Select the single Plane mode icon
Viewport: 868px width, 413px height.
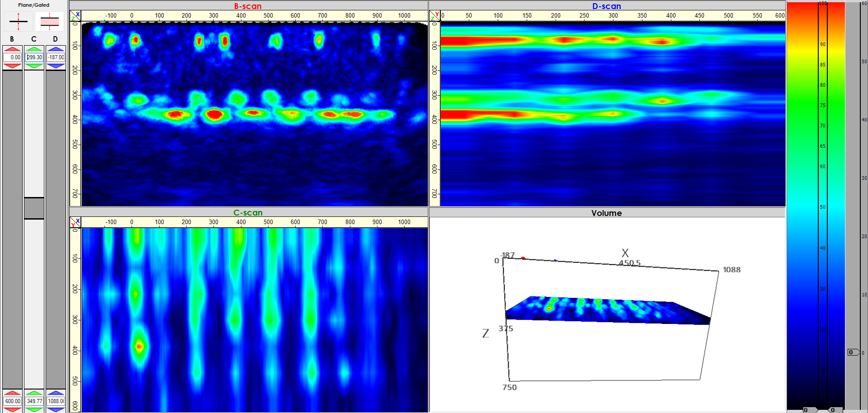click(18, 21)
